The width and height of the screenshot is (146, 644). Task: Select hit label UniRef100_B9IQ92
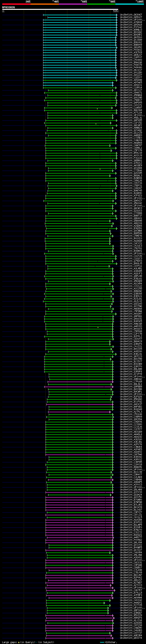tap(131, 32)
